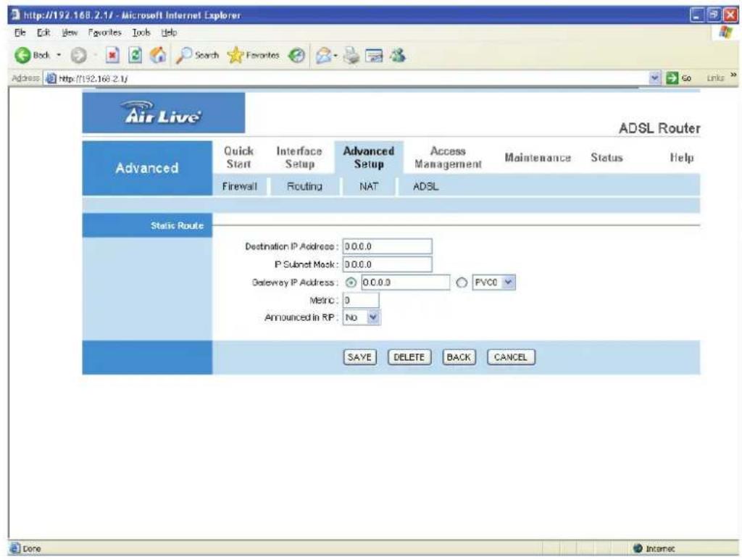Open the Status tab
The image size is (742, 560).
(606, 157)
